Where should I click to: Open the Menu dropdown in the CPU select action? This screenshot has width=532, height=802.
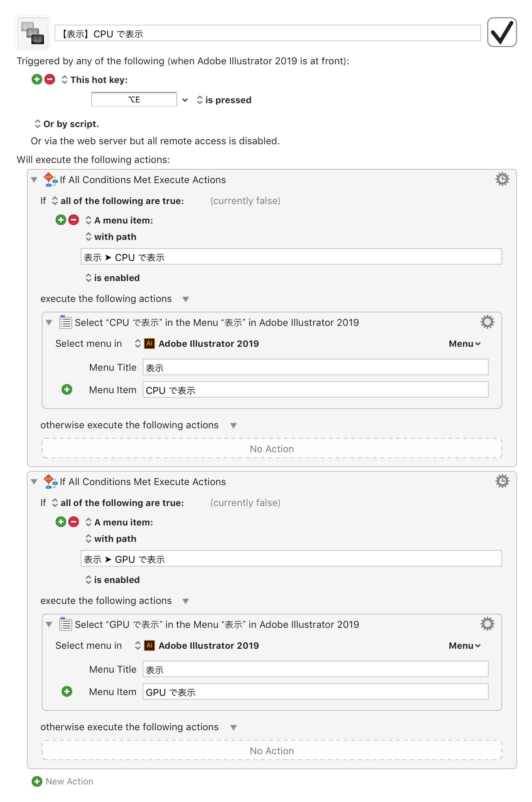tap(464, 344)
